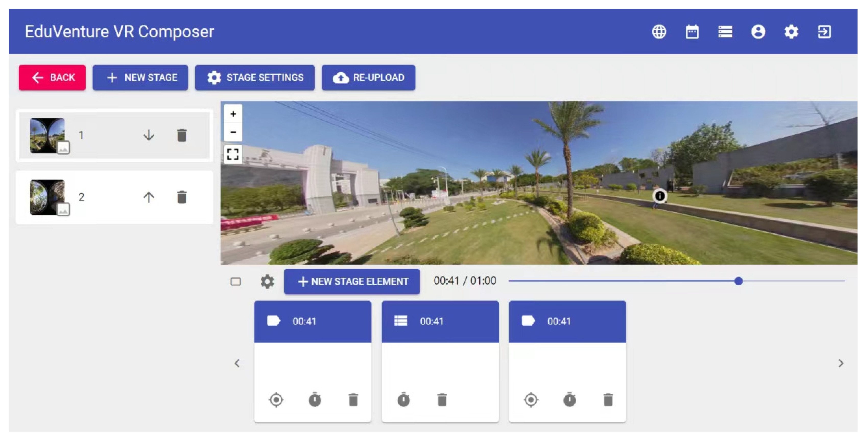Image resolution: width=868 pixels, height=444 pixels.
Task: Open the list view icon in header
Action: (725, 32)
